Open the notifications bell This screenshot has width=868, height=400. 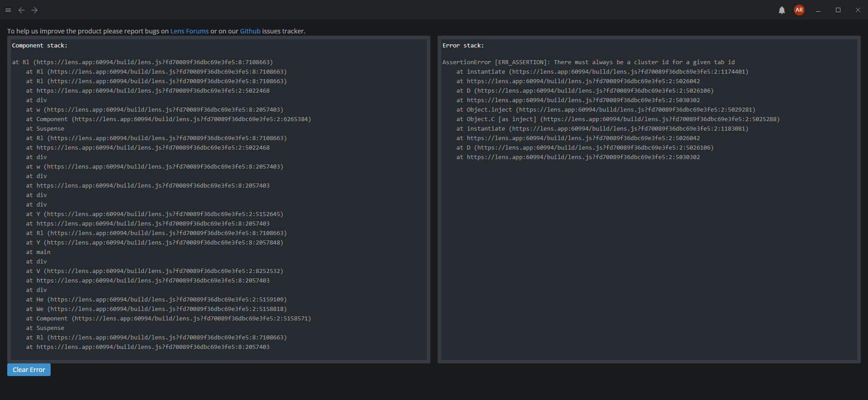tap(782, 10)
